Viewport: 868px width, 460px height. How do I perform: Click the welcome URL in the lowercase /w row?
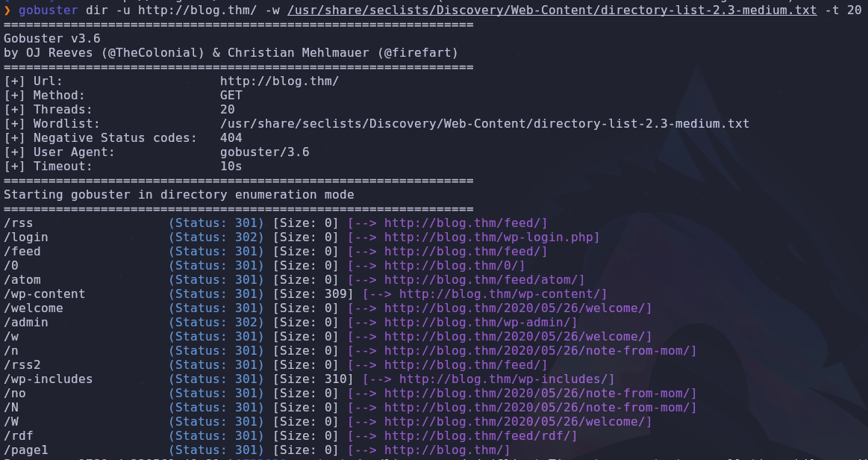point(515,337)
